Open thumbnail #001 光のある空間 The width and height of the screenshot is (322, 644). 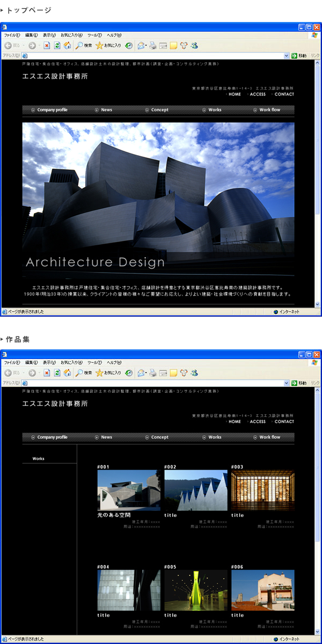[x=129, y=491]
